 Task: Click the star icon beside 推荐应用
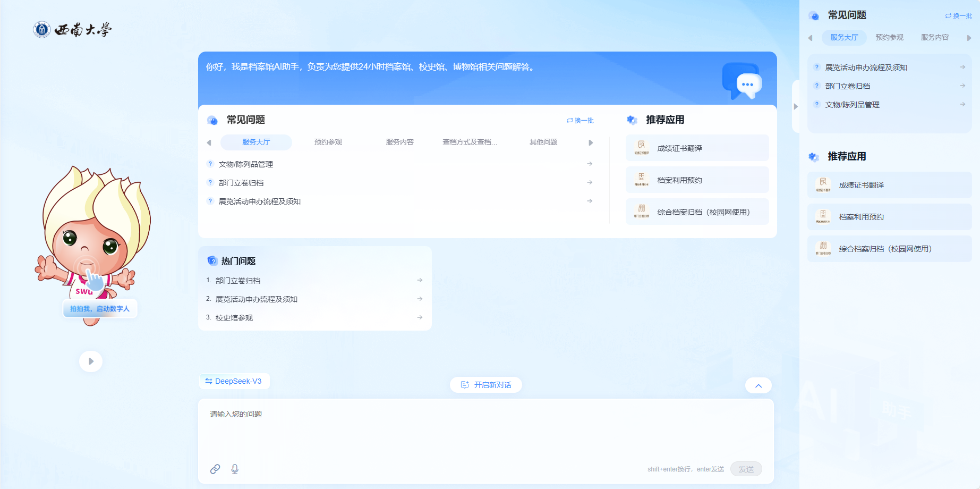pos(632,120)
